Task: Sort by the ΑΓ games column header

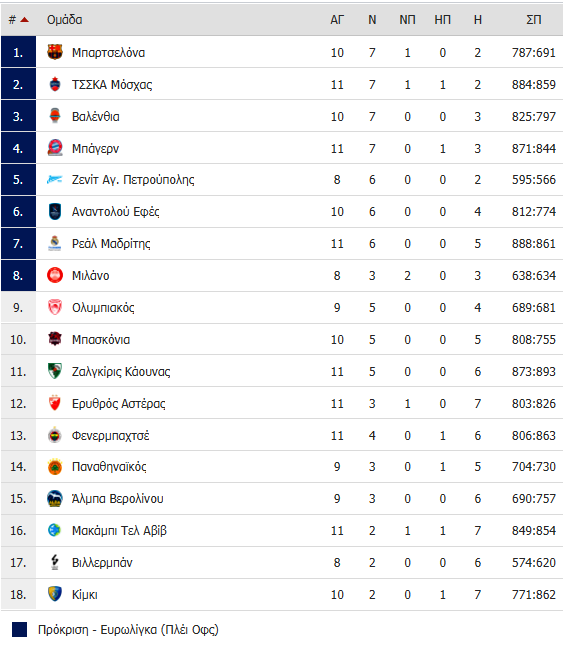Action: (x=337, y=19)
